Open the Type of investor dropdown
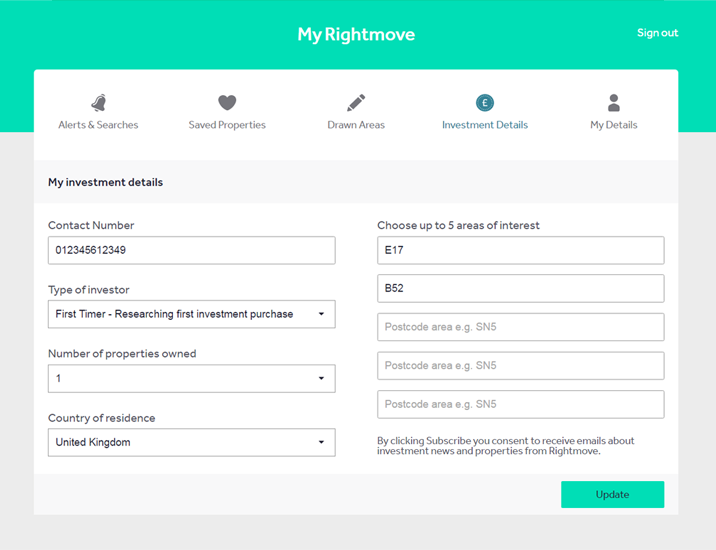The image size is (716, 550). [x=192, y=314]
